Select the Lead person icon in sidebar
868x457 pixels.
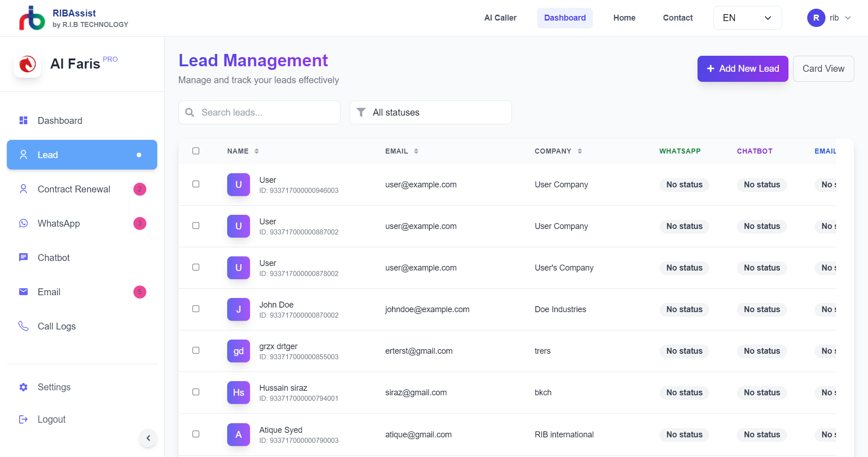[x=23, y=154]
